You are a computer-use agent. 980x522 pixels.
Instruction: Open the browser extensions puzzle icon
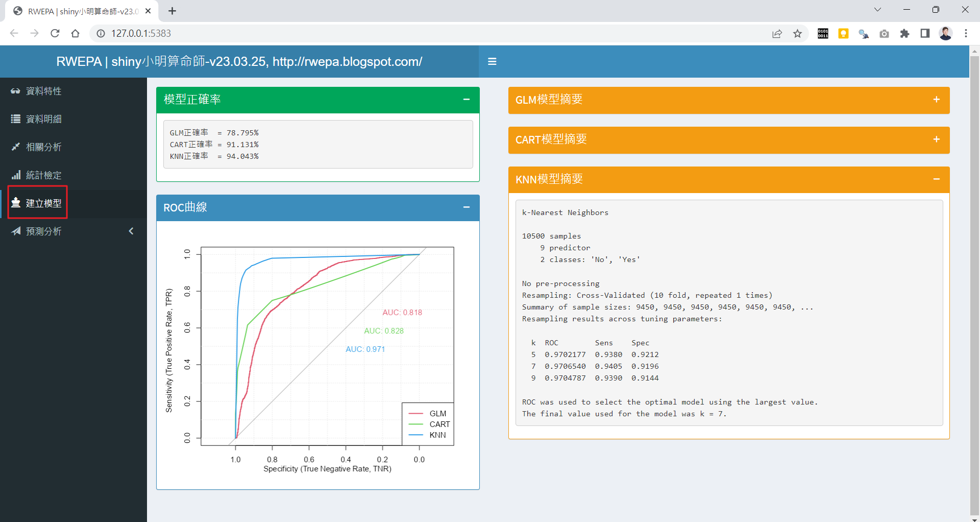[x=904, y=33]
